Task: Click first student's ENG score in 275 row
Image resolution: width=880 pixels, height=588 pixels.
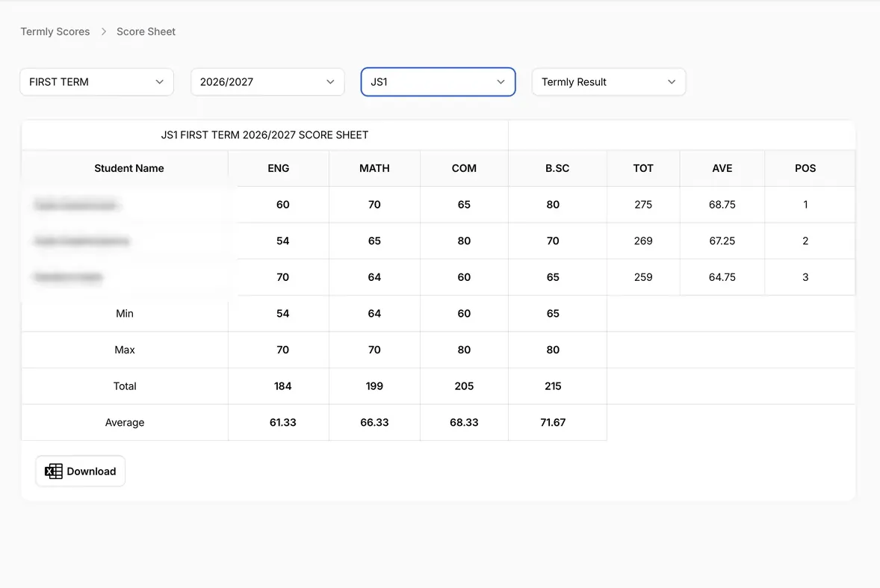Action: click(x=283, y=205)
